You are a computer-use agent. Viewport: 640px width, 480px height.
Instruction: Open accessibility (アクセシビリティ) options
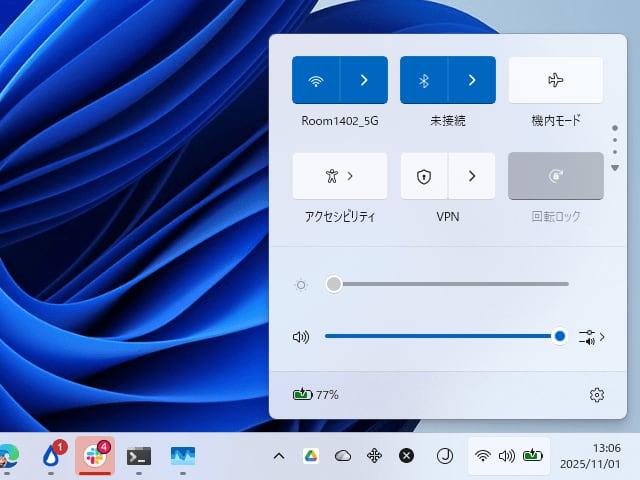pyautogui.click(x=339, y=176)
